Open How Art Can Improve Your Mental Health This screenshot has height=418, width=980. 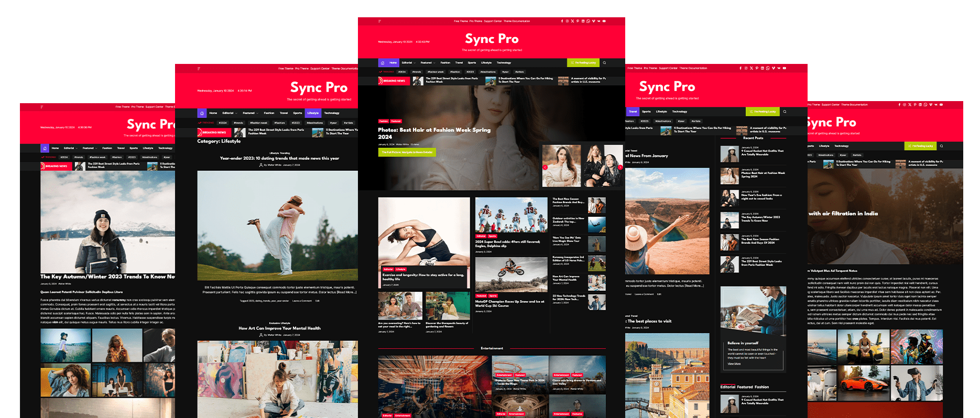(279, 328)
